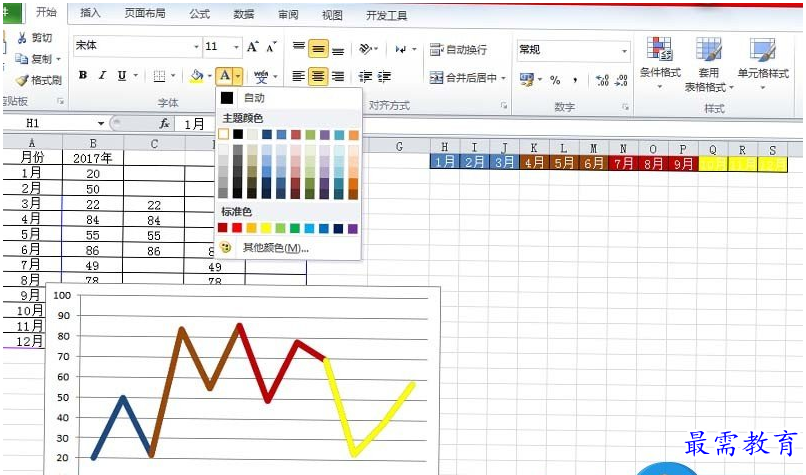Pick yellow in the standard colors row
806x475 pixels.
(x=266, y=228)
